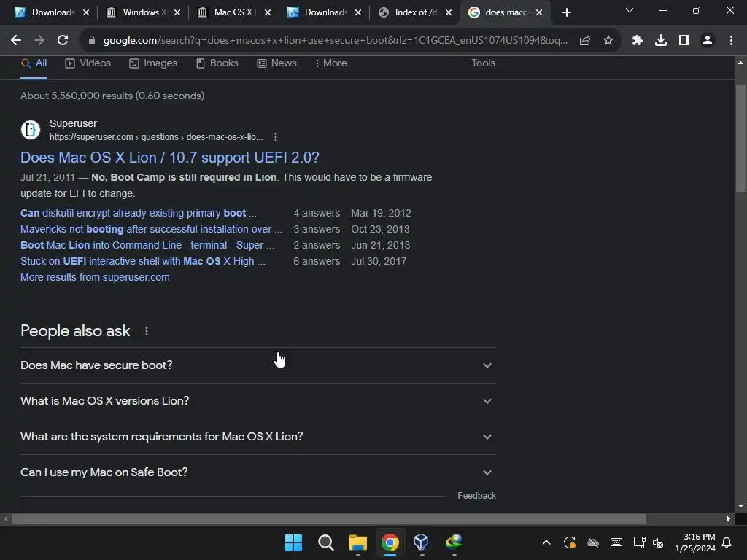This screenshot has height=560, width=747.
Task: Open 'Stuck on UEFI interactive shell' link
Action: pos(142,262)
